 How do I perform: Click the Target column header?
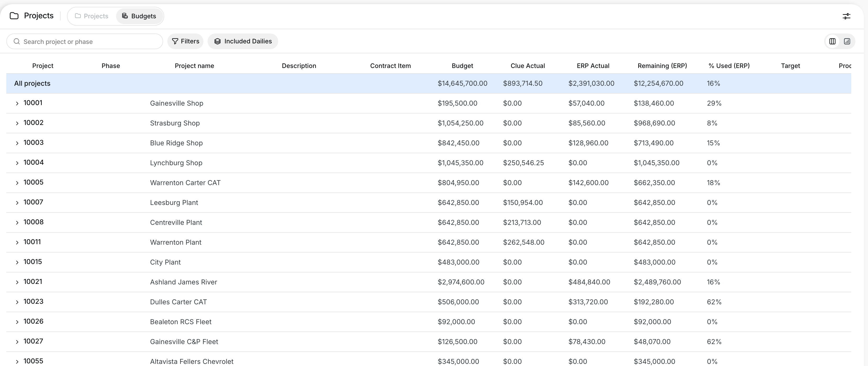click(791, 66)
